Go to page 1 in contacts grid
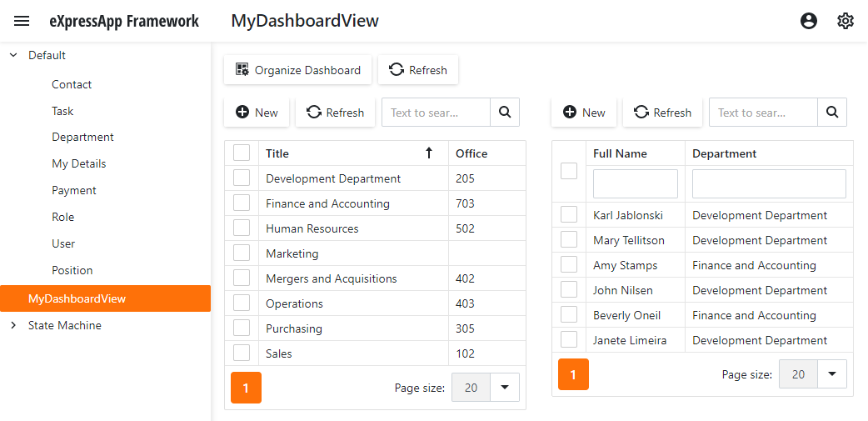 point(573,375)
